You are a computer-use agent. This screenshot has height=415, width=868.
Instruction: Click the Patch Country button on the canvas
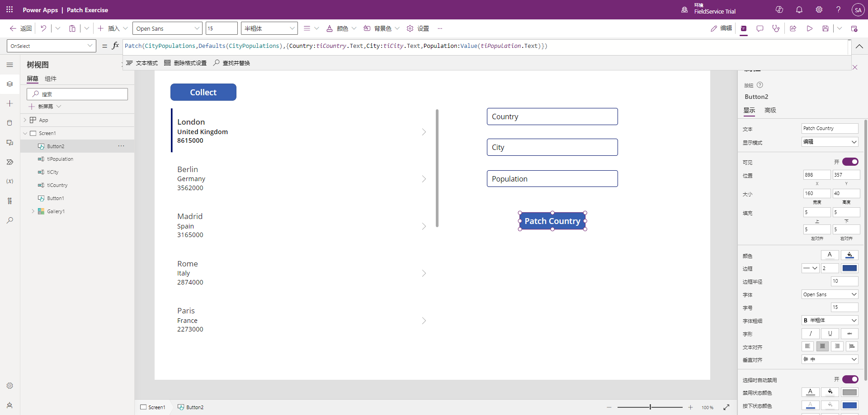552,221
